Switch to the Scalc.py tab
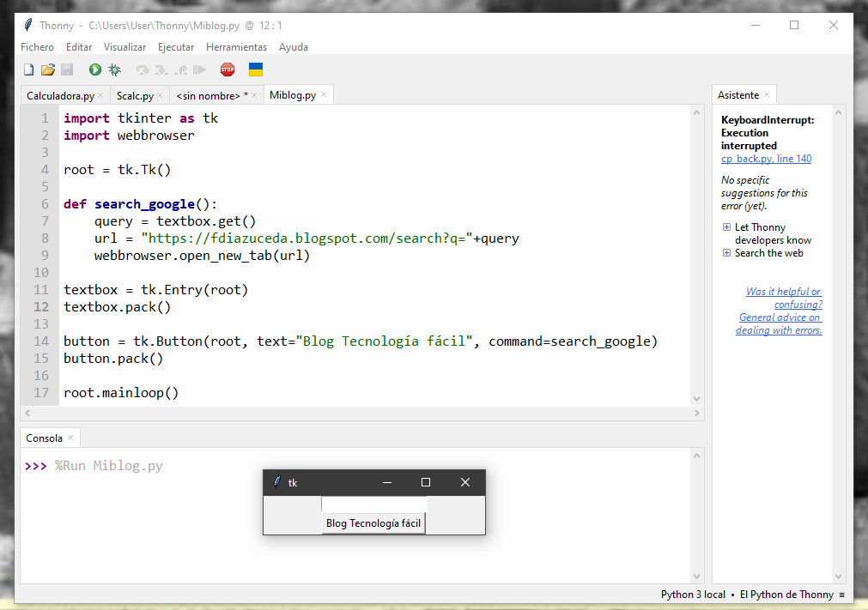Viewport: 868px width, 610px height. 135,96
